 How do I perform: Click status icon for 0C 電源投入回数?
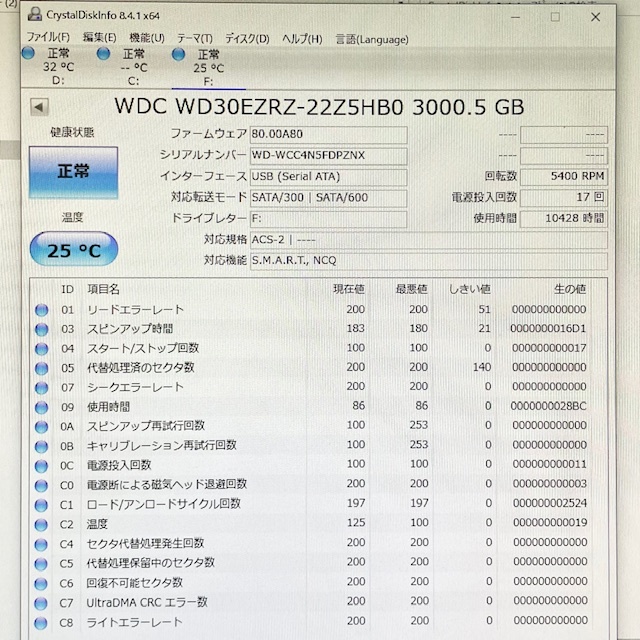tap(41, 466)
